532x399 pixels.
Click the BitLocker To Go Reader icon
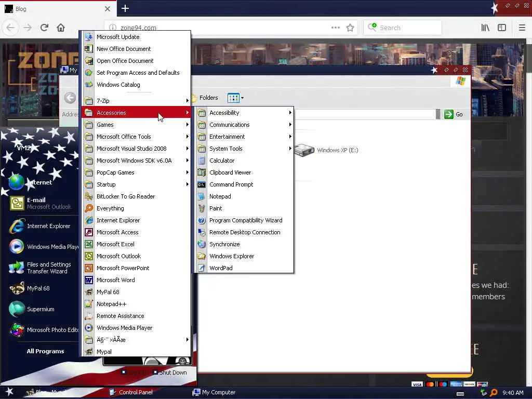tap(89, 196)
